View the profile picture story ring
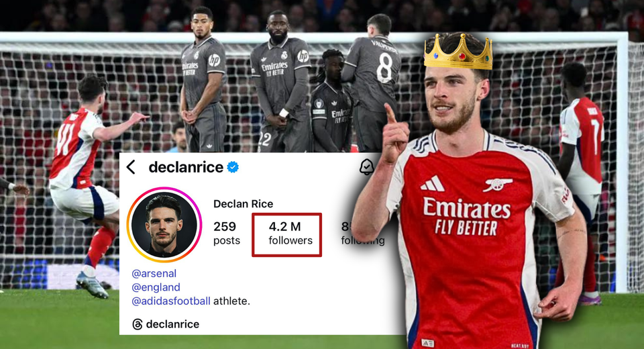Image resolution: width=644 pixels, height=349 pixels. click(164, 224)
